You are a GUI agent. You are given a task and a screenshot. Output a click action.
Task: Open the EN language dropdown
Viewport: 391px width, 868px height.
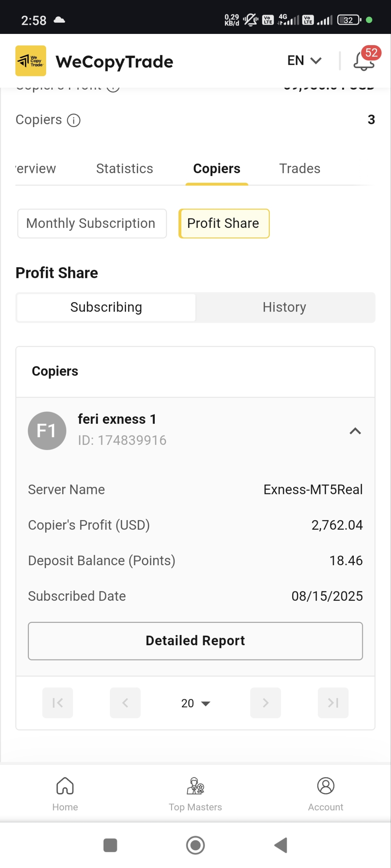(304, 61)
